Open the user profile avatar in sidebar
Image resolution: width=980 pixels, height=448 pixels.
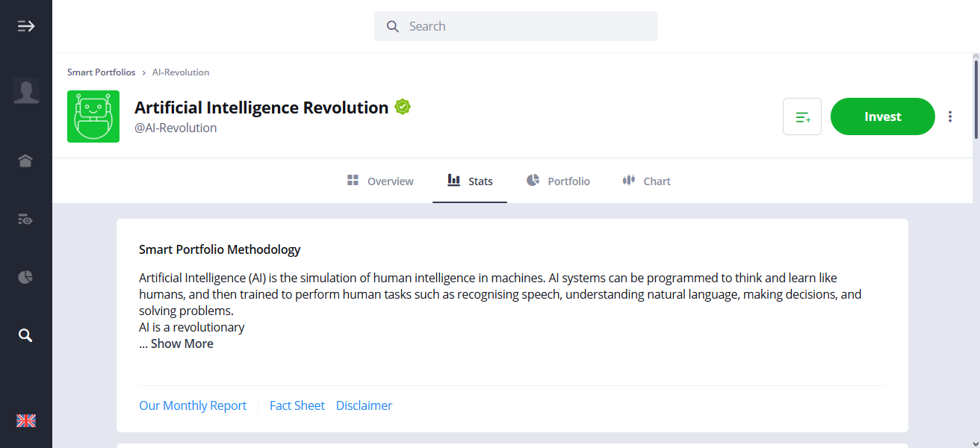tap(26, 91)
